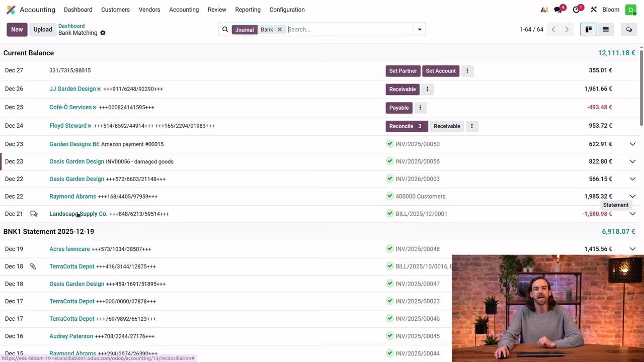Open more options for the Cofé-Ô Services line
Screen dimensions: 644x362
pos(420,108)
